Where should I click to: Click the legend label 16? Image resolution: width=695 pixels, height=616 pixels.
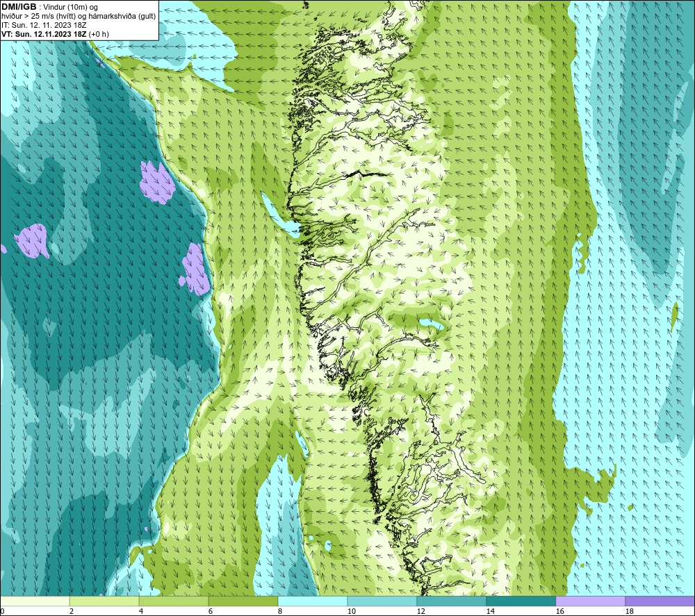pyautogui.click(x=559, y=611)
